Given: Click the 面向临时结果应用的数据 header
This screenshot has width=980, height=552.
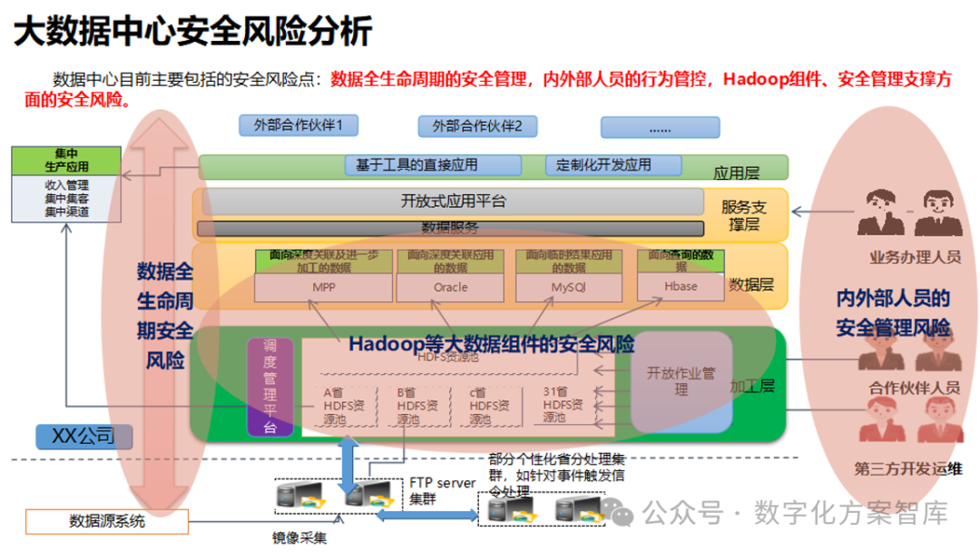Looking at the screenshot, I should 569,261.
